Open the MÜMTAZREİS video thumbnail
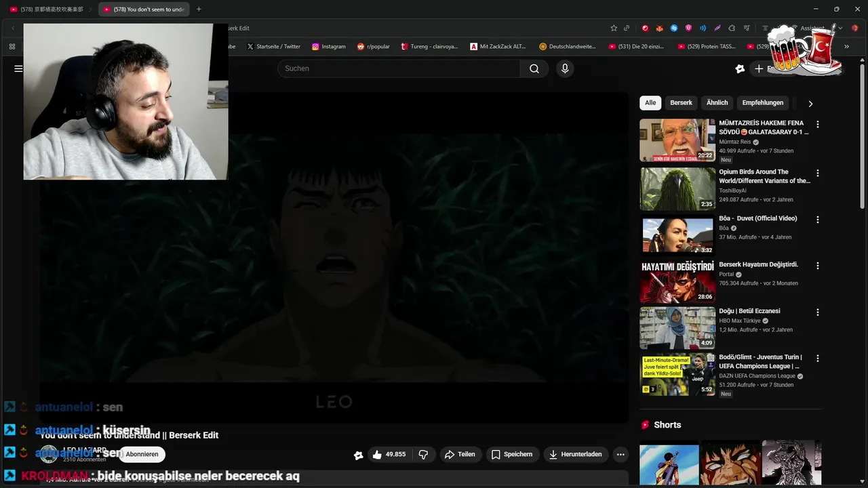868x488 pixels. pyautogui.click(x=677, y=140)
